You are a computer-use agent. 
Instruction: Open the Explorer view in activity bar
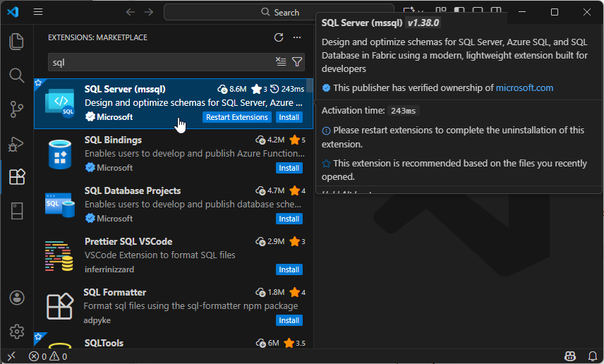pos(16,42)
